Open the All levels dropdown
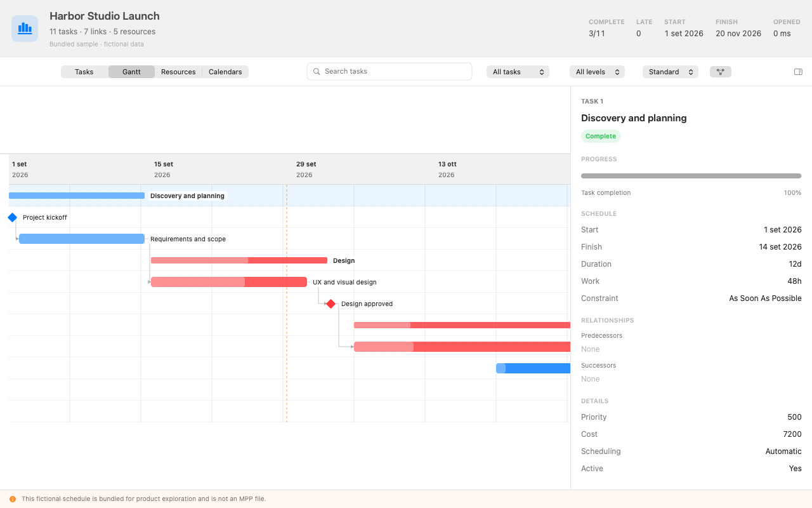The height and width of the screenshot is (508, 812). [x=597, y=72]
